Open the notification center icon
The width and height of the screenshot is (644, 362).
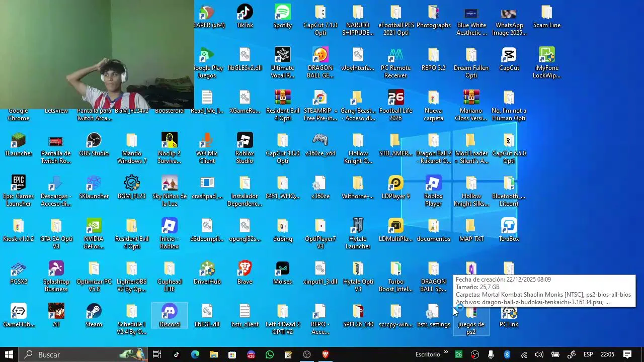point(627,354)
